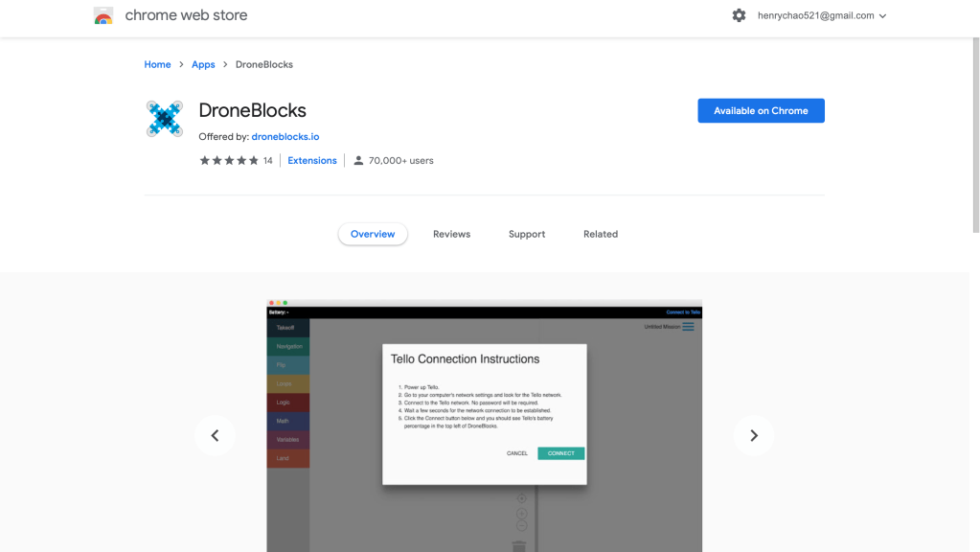The image size is (980, 552).
Task: Click the DroneBlocks drone logo icon
Action: pyautogui.click(x=165, y=119)
